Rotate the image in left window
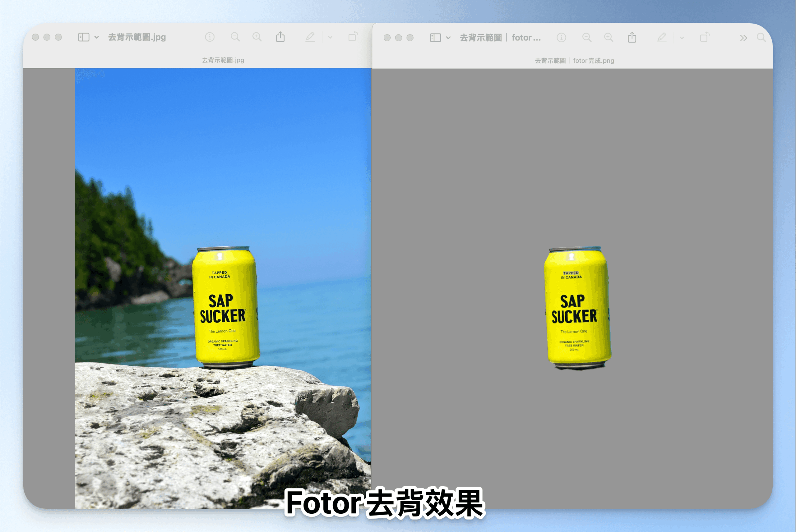This screenshot has width=796, height=532. point(353,37)
